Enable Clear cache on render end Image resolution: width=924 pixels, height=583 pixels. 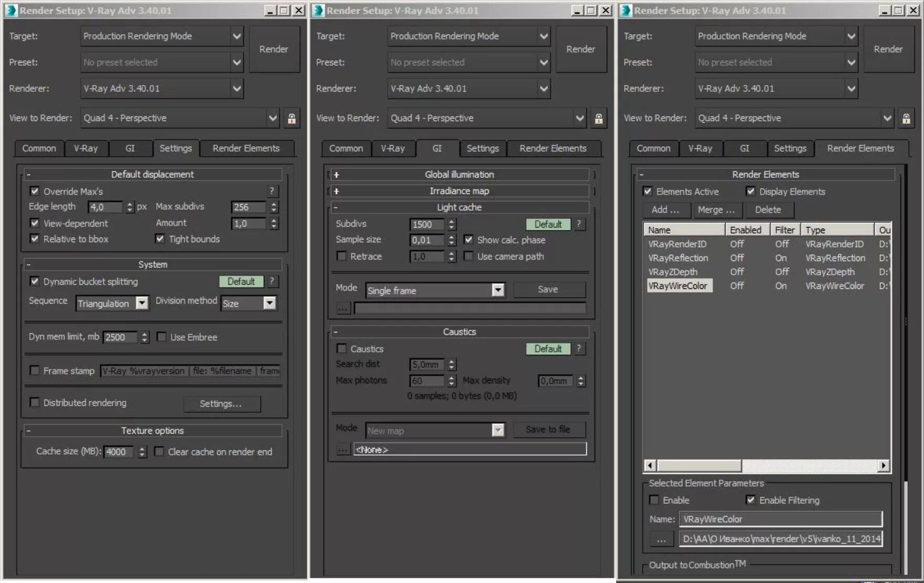[x=159, y=451]
